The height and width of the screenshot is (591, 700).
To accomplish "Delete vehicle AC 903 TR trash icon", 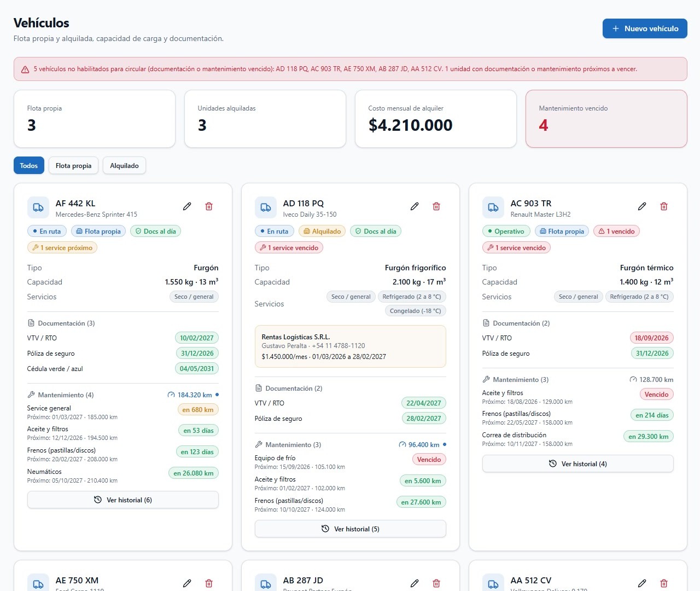I will (x=664, y=206).
